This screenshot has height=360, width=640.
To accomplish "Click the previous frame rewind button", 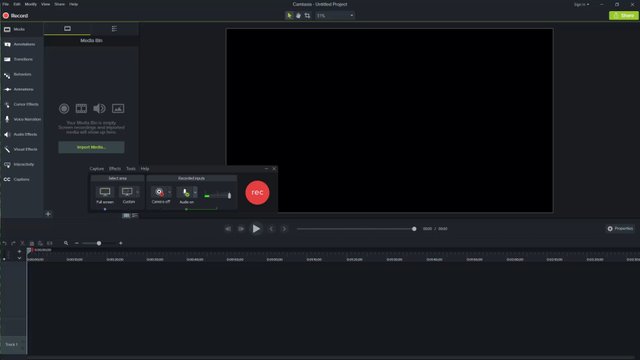I will point(228,229).
